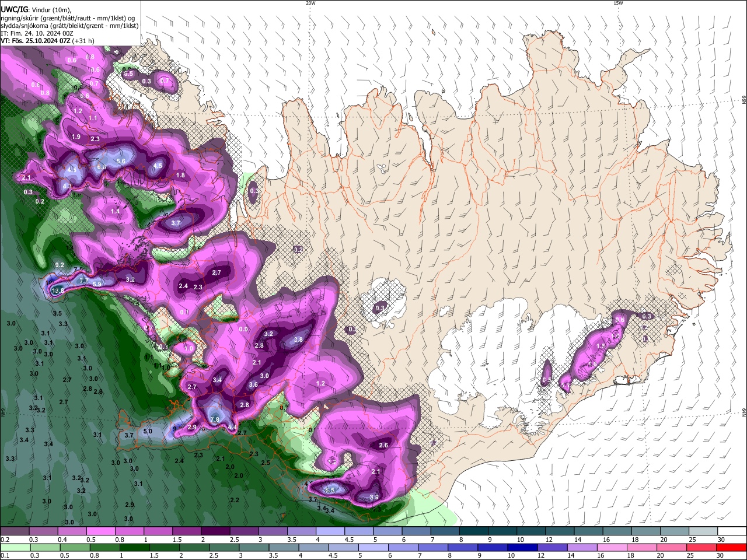Click the '2.6' precipitation value
The width and height of the screenshot is (747, 560).
point(383,445)
